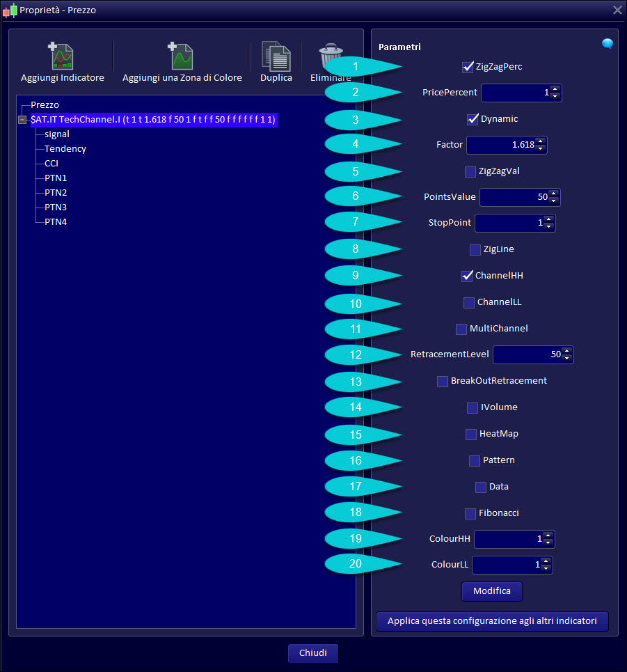This screenshot has width=627, height=672.
Task: Select the signal tree item
Action: pyautogui.click(x=57, y=134)
